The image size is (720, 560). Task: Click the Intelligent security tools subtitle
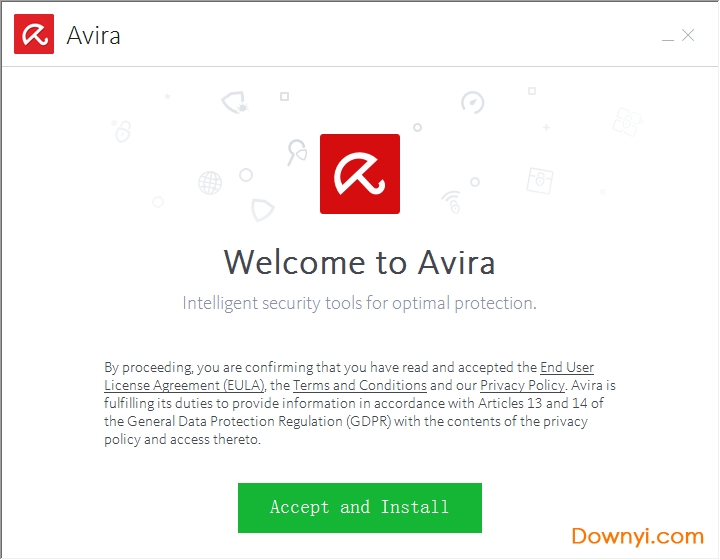359,303
